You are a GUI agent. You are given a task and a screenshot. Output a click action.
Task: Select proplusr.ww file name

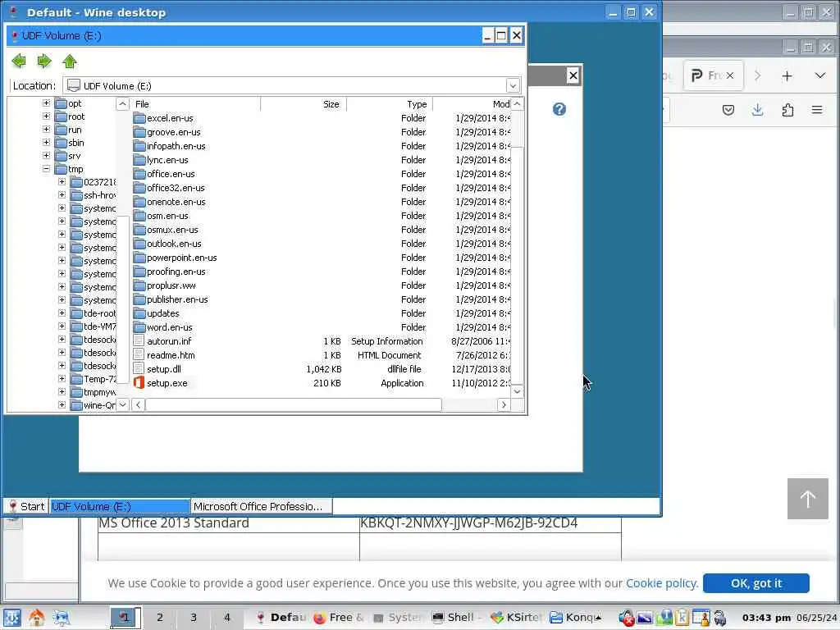(x=171, y=285)
